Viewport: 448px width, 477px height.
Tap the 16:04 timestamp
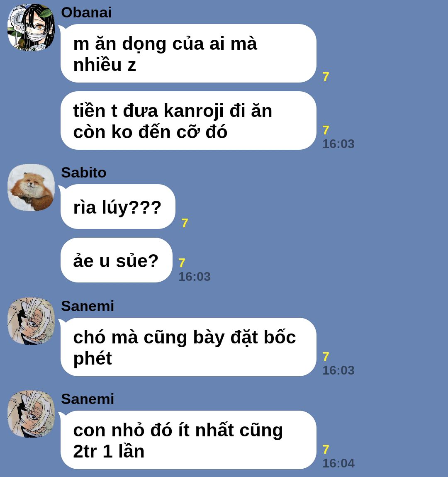click(338, 463)
